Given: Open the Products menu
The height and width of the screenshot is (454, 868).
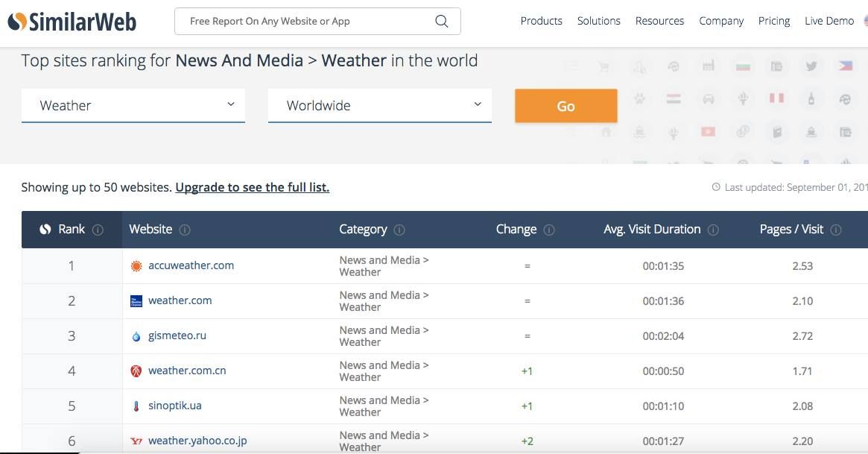Looking at the screenshot, I should pyautogui.click(x=542, y=21).
